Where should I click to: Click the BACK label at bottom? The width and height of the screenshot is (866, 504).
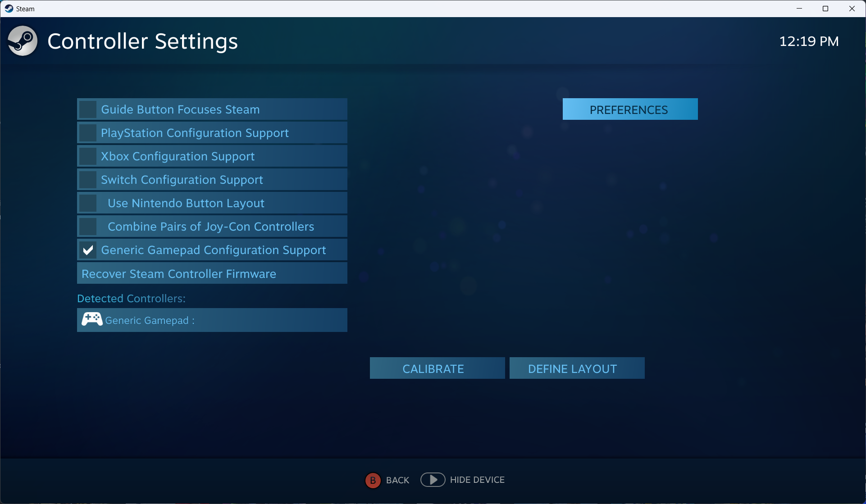coord(397,480)
